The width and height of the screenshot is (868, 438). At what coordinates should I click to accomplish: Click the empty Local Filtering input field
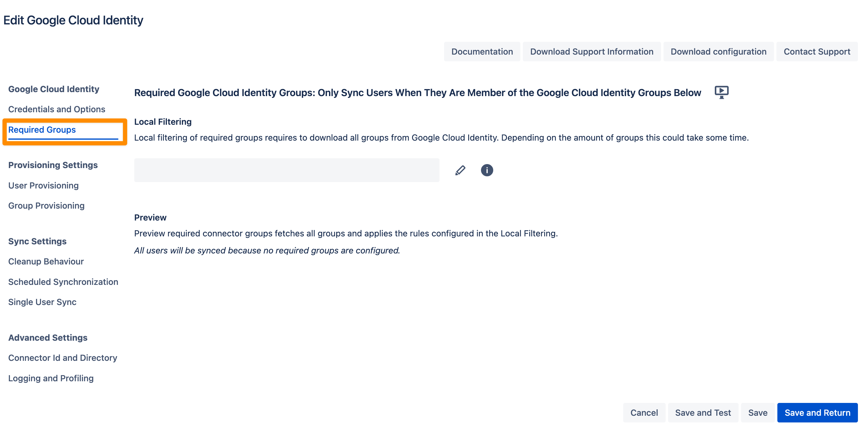(x=287, y=171)
